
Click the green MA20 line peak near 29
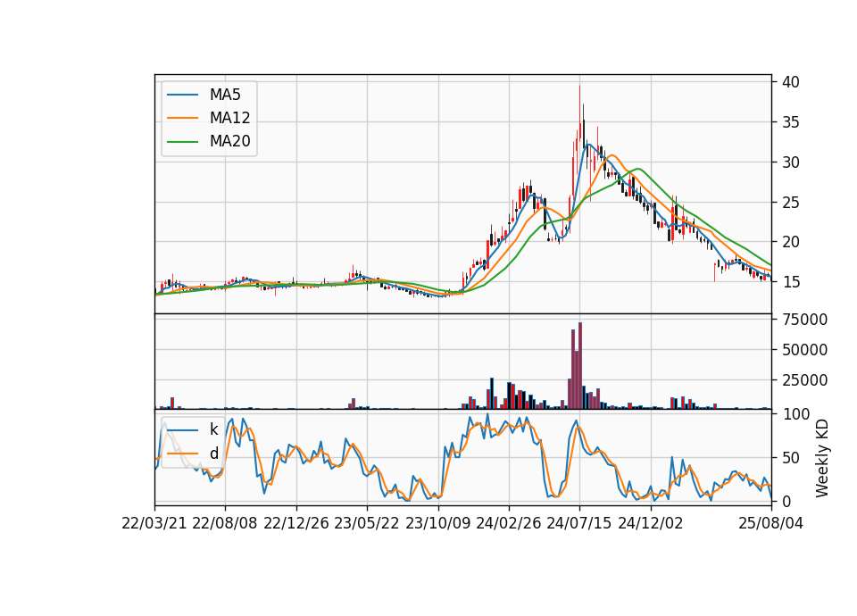point(637,169)
